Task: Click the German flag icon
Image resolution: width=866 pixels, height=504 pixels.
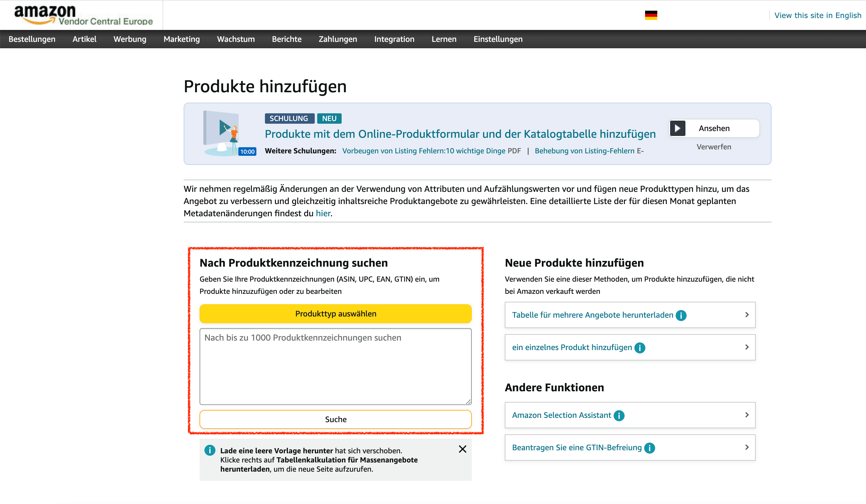Action: click(x=651, y=16)
